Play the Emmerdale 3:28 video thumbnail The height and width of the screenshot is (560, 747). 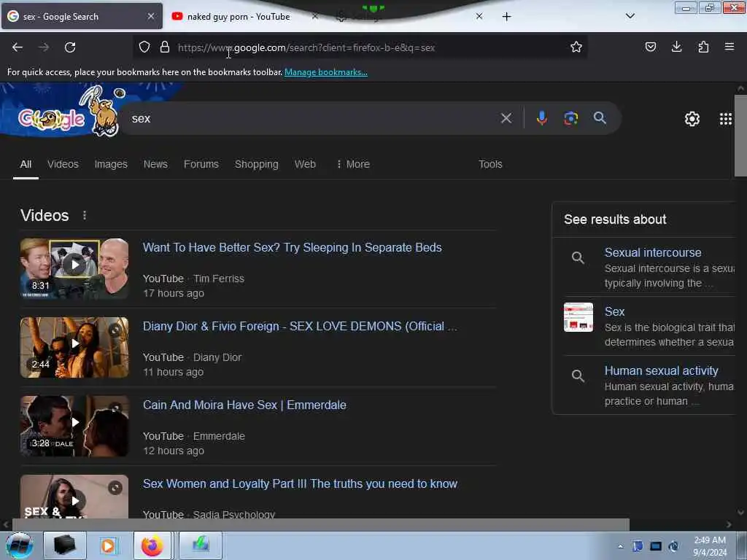tap(74, 426)
